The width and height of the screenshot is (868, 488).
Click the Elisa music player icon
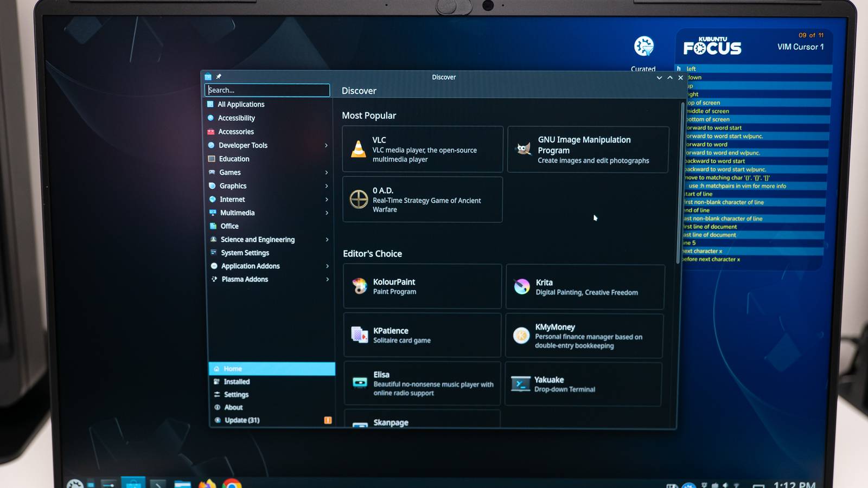(x=360, y=383)
